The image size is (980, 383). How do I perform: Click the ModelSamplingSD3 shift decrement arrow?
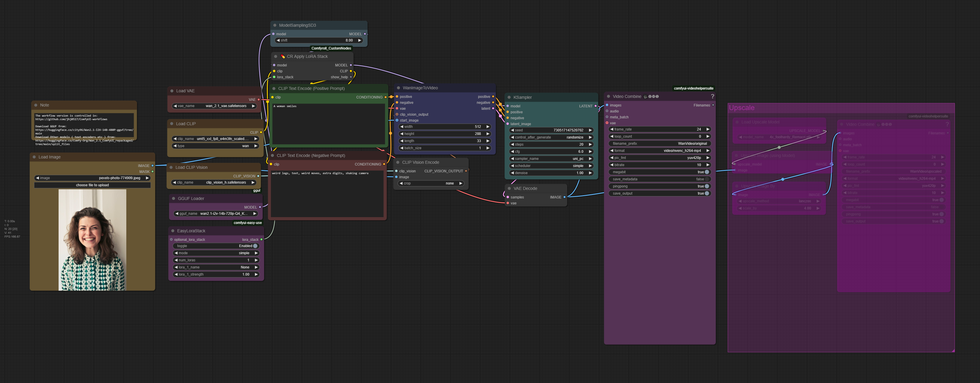278,40
